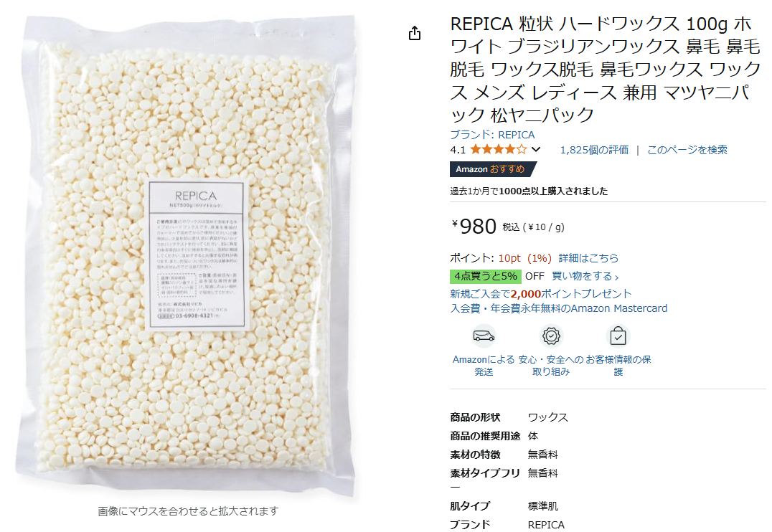The height and width of the screenshot is (532, 772).
Task: Open the 1,825個の評価 reviews link
Action: 594,150
